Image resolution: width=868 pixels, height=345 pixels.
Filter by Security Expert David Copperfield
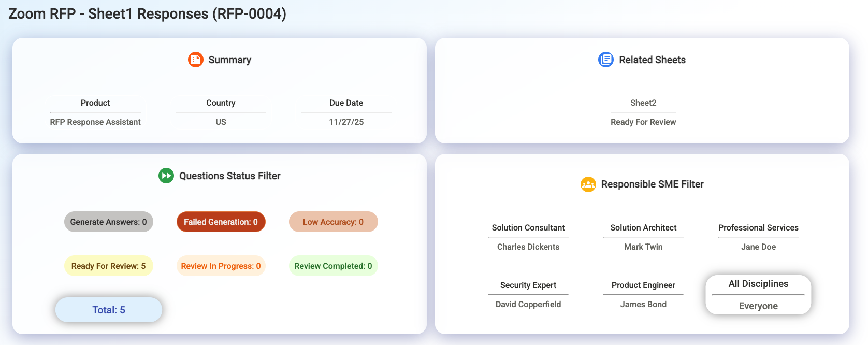point(528,295)
